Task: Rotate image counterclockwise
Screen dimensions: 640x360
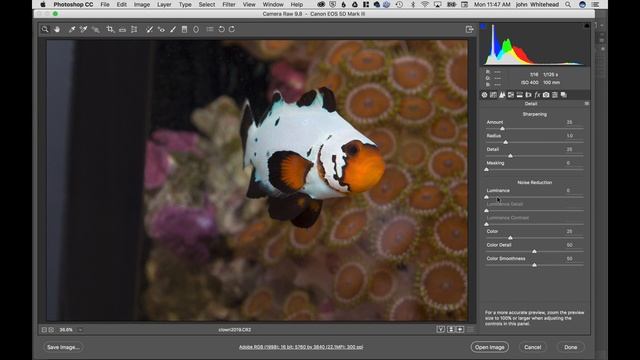Action: [221, 29]
